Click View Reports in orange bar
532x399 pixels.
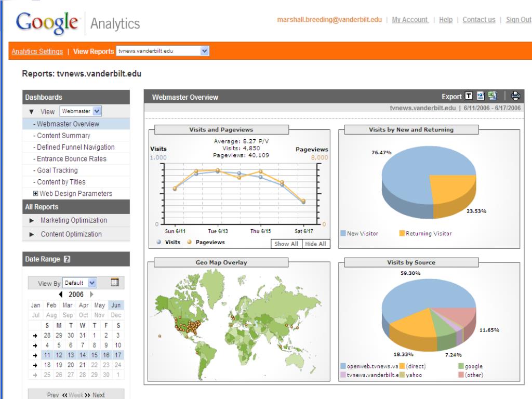[94, 51]
